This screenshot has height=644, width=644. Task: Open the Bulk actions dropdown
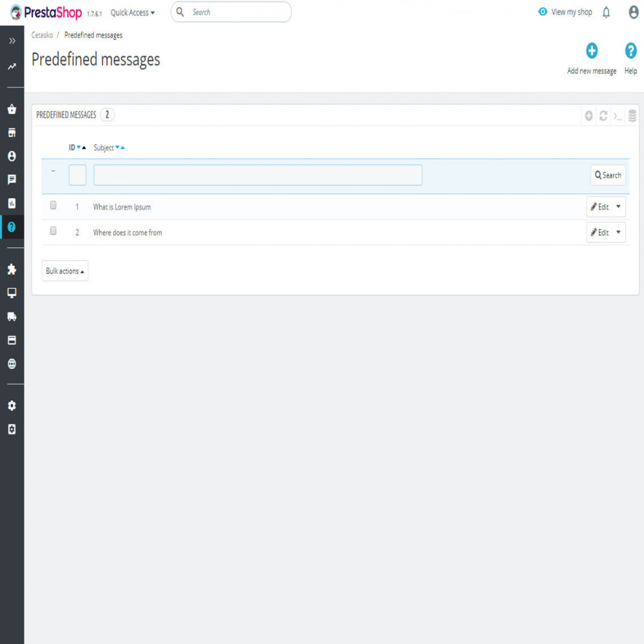(x=65, y=271)
